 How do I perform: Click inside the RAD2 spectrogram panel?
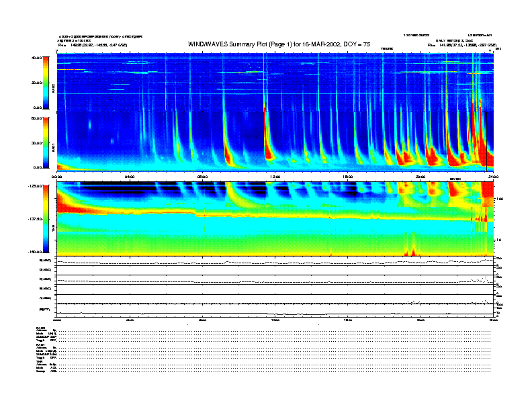(275, 83)
